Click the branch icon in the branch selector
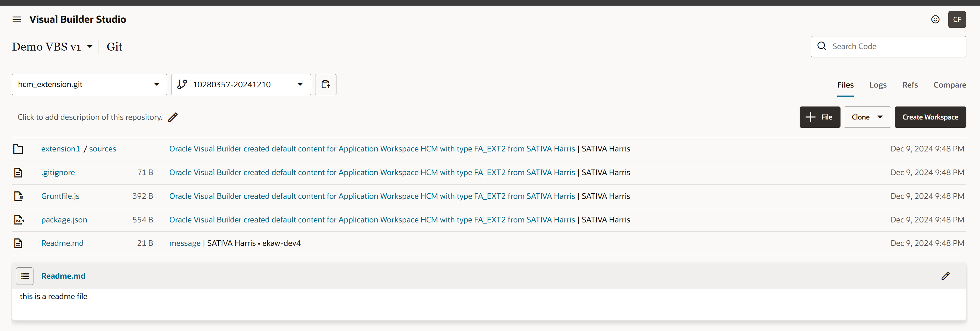Image resolution: width=980 pixels, height=331 pixels. pos(182,84)
